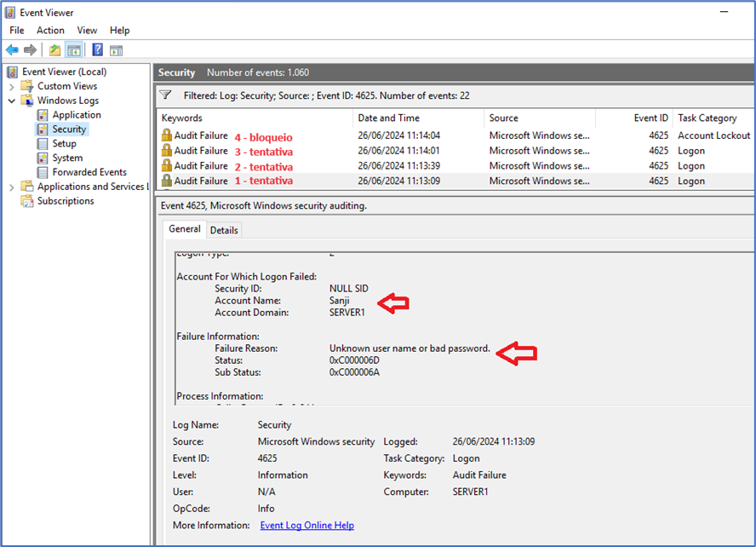756x547 pixels.
Task: Sort events by the Date and Time column
Action: (x=388, y=118)
